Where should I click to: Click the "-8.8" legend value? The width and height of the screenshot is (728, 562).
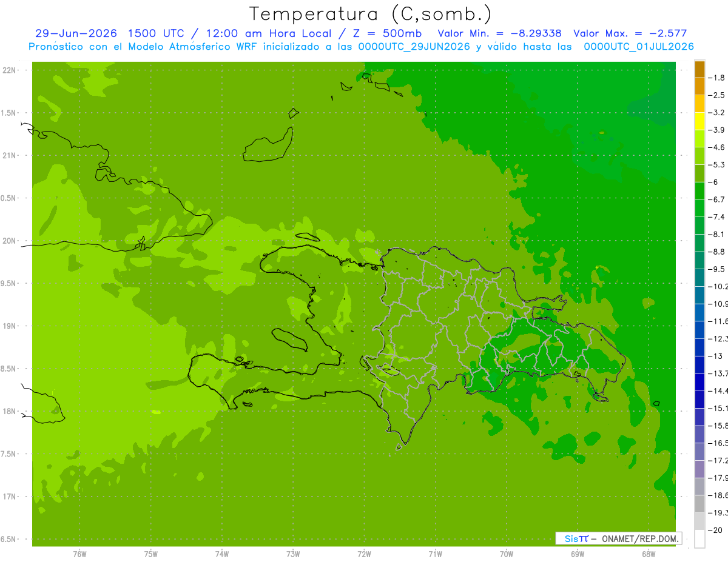(x=718, y=252)
